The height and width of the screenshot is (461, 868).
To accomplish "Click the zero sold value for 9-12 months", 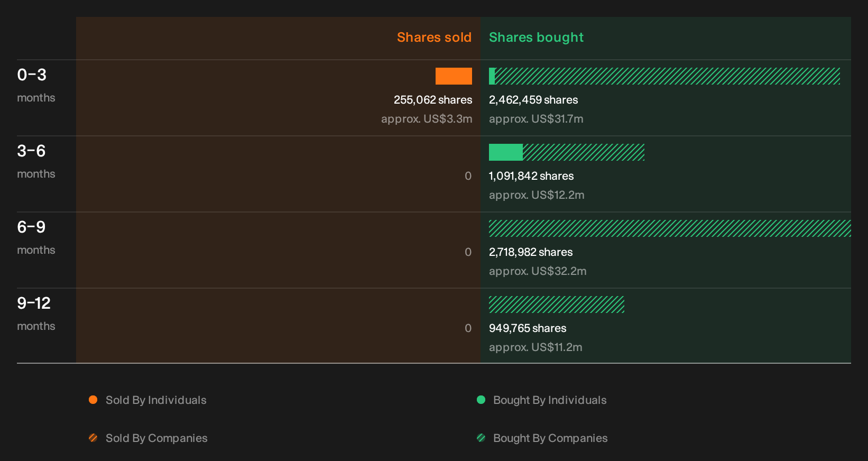I will (x=468, y=328).
